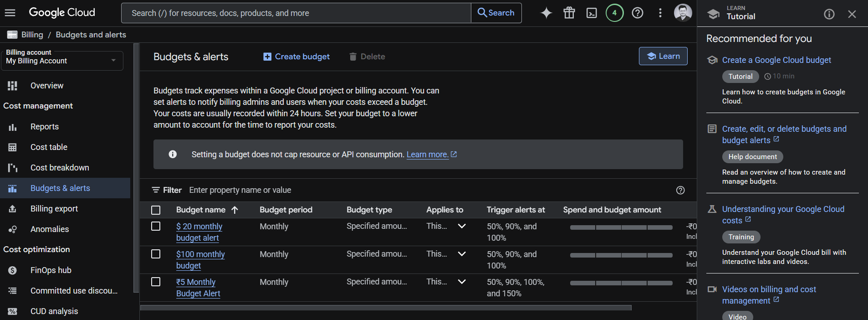Open notifications badge showing 4
This screenshot has height=320, width=868.
[614, 13]
